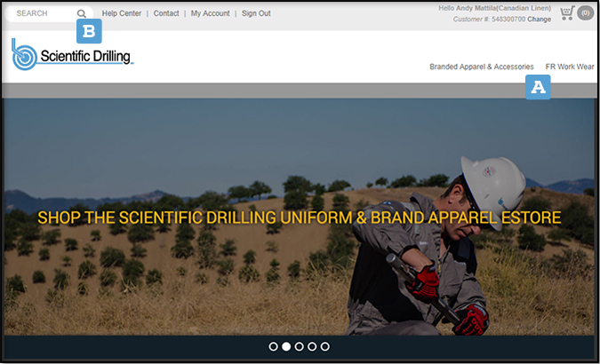Viewport: 600px width, 364px height.
Task: Click the cart item count badge
Action: pyautogui.click(x=585, y=13)
